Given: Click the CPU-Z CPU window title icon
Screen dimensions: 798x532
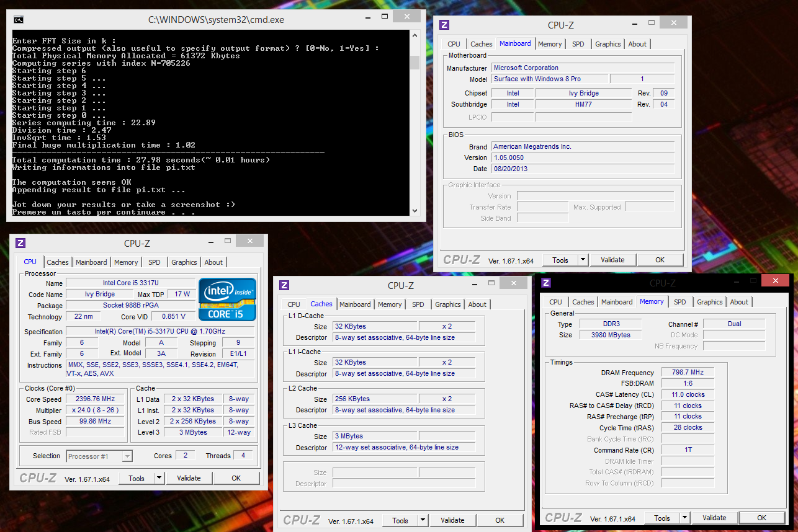Looking at the screenshot, I should pos(20,243).
